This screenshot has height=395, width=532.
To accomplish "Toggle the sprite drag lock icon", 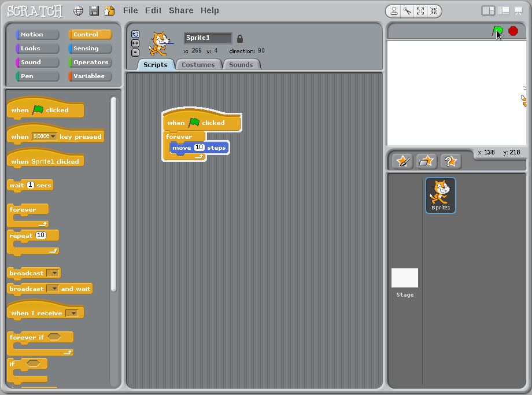I will tap(240, 39).
